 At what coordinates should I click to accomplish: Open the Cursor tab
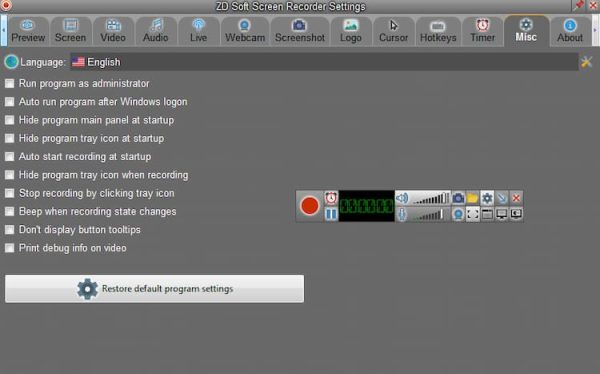[x=393, y=31]
